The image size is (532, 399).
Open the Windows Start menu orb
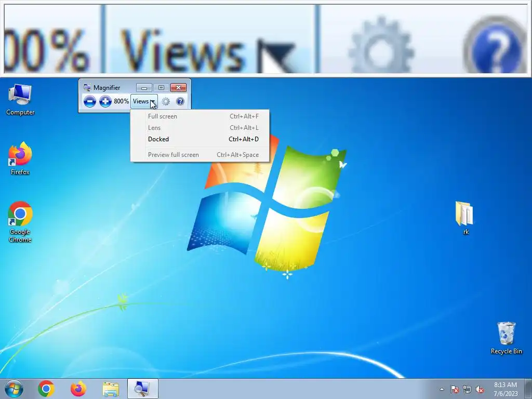coord(14,389)
